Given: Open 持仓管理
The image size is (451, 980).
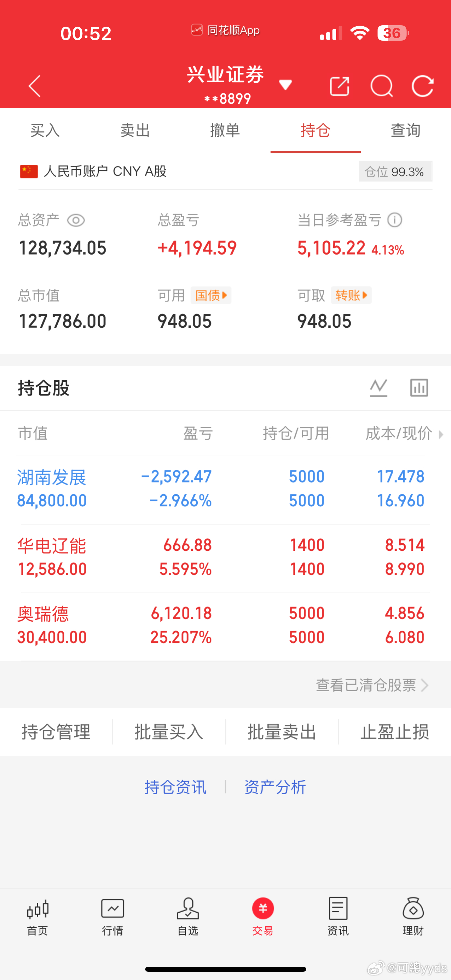Looking at the screenshot, I should (56, 732).
